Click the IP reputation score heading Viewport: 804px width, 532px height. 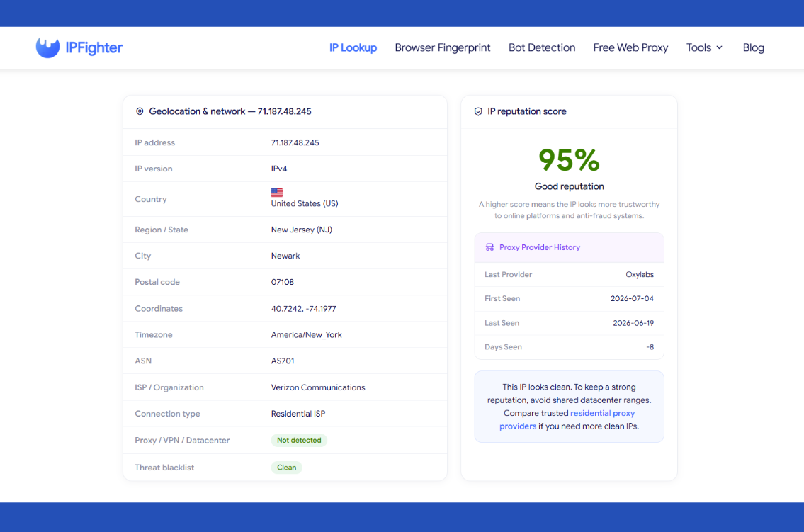526,111
